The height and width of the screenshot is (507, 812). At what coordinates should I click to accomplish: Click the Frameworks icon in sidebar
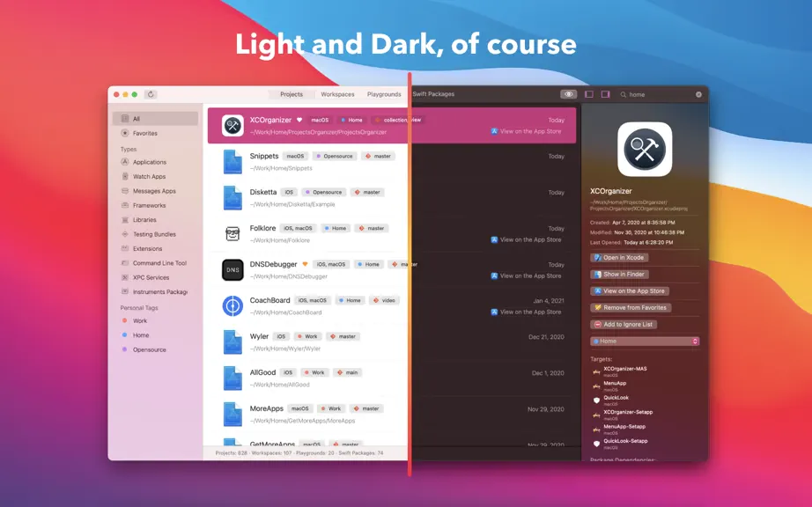125,205
